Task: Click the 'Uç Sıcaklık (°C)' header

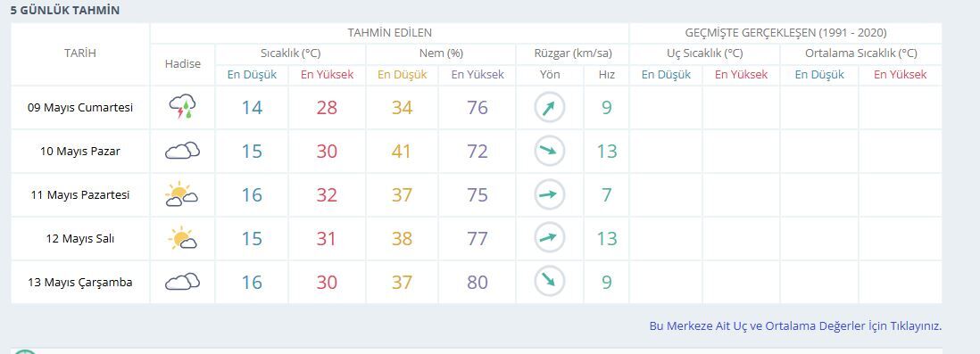Action: pyautogui.click(x=704, y=54)
